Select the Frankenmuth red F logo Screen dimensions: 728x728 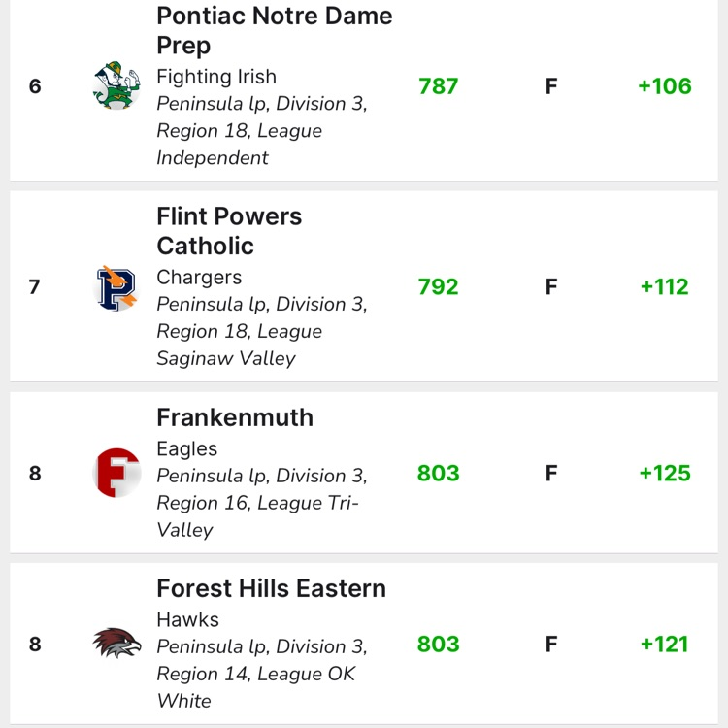point(116,473)
